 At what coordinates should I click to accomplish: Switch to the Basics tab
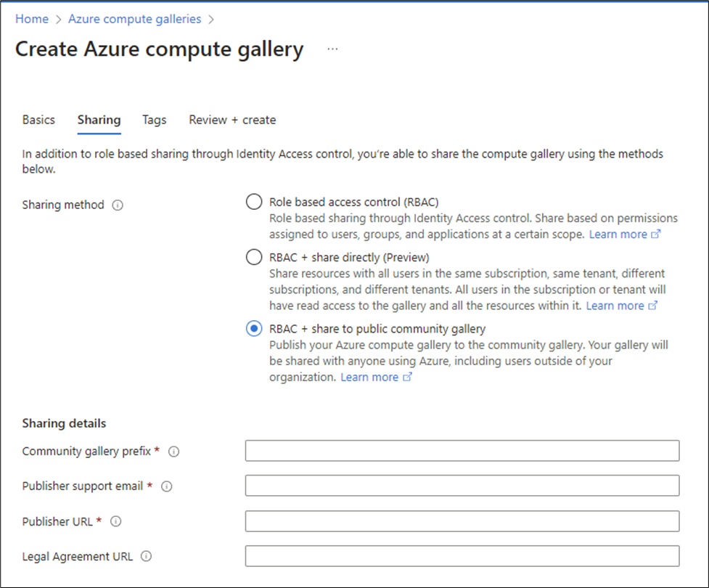tap(38, 120)
